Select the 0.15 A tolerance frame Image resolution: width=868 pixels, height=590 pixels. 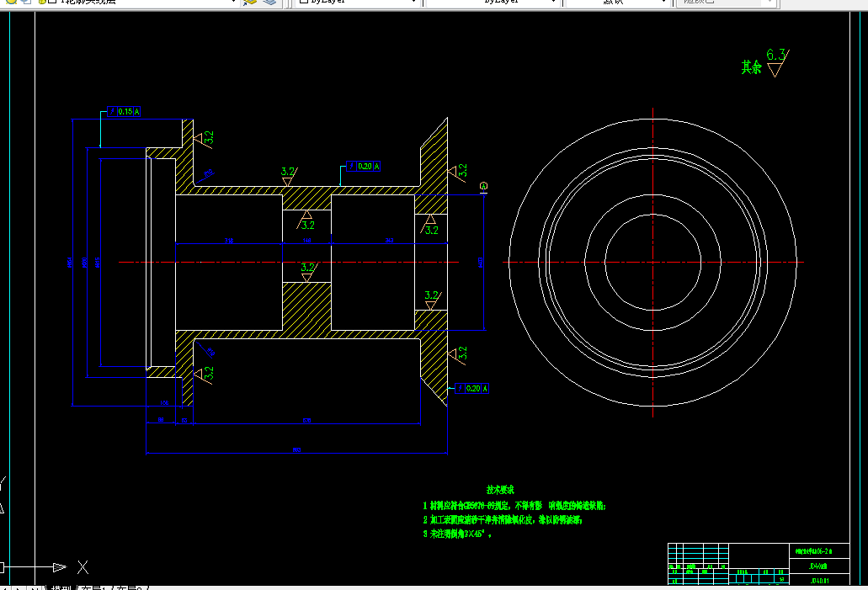point(124,111)
